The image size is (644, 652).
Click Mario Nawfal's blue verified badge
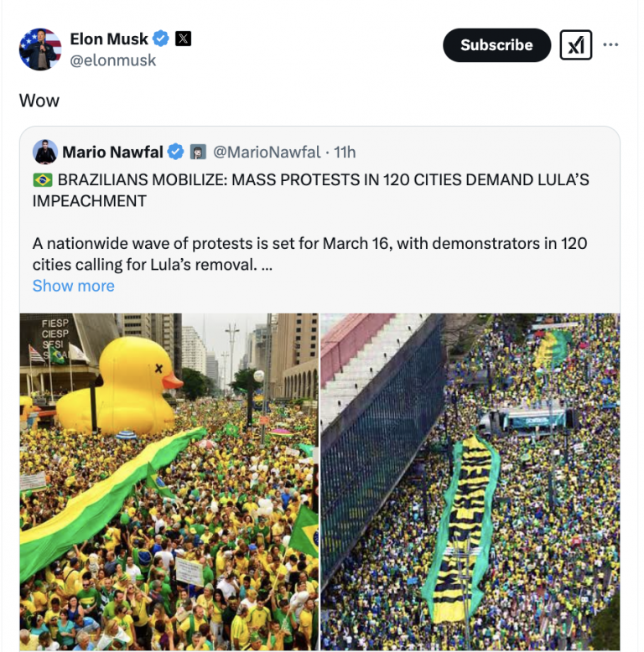tap(176, 152)
